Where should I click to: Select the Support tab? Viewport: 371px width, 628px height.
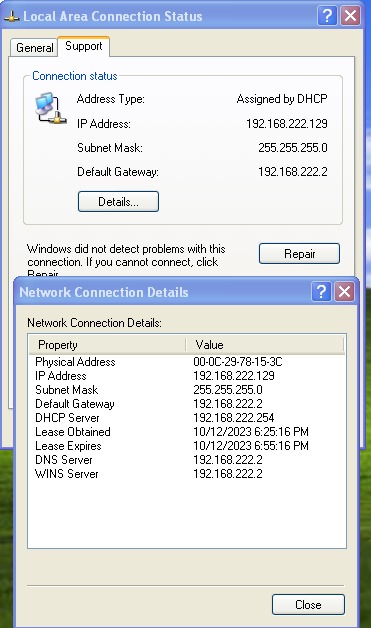click(84, 46)
